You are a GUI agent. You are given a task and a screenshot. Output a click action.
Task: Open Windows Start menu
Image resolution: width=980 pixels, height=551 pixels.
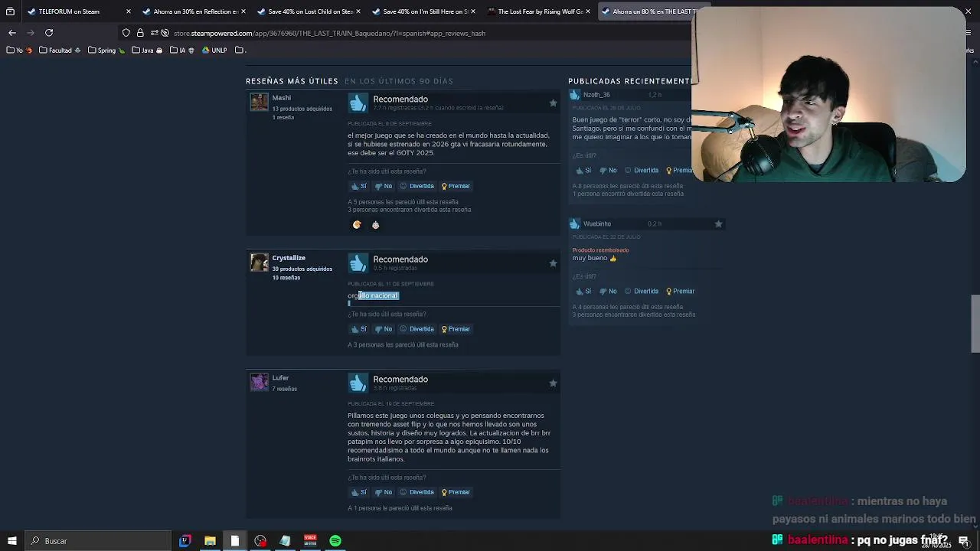(x=11, y=541)
